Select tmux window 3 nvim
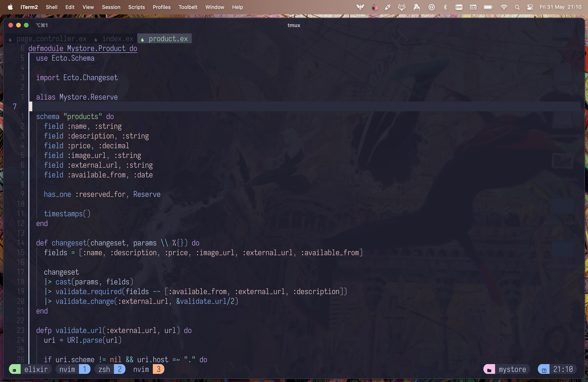 (x=148, y=369)
